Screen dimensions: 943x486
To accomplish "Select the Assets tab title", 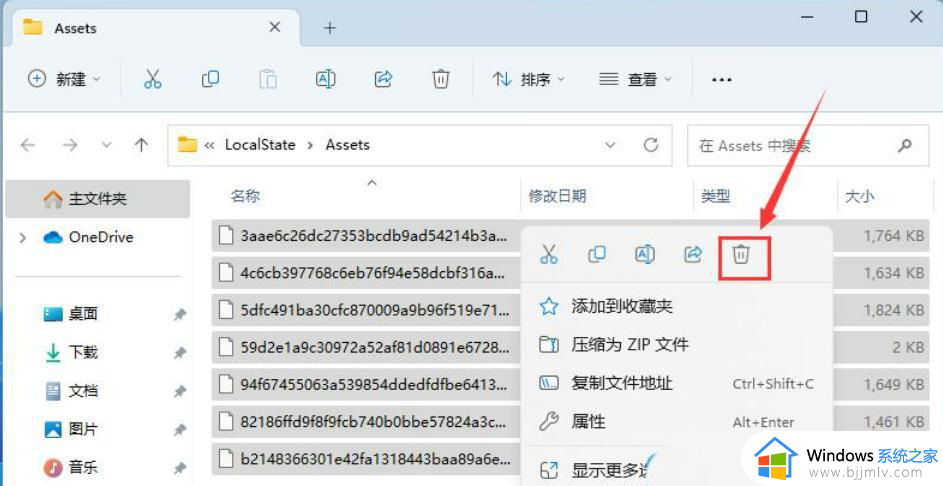I will [x=75, y=28].
